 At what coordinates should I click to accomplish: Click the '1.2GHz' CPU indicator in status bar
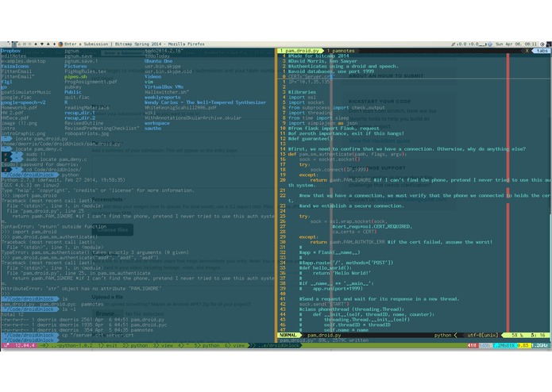539,346
